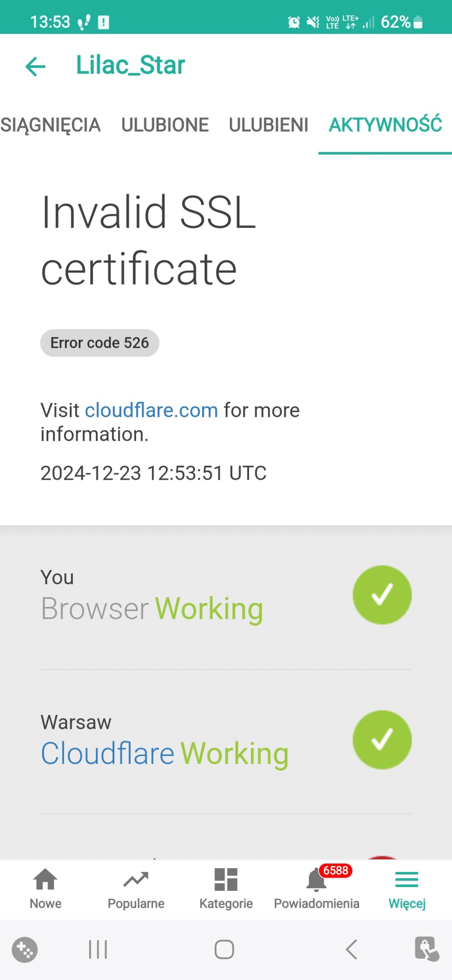Open the Więcej hamburger menu
Viewport: 452px width, 980px height.
pos(407,880)
